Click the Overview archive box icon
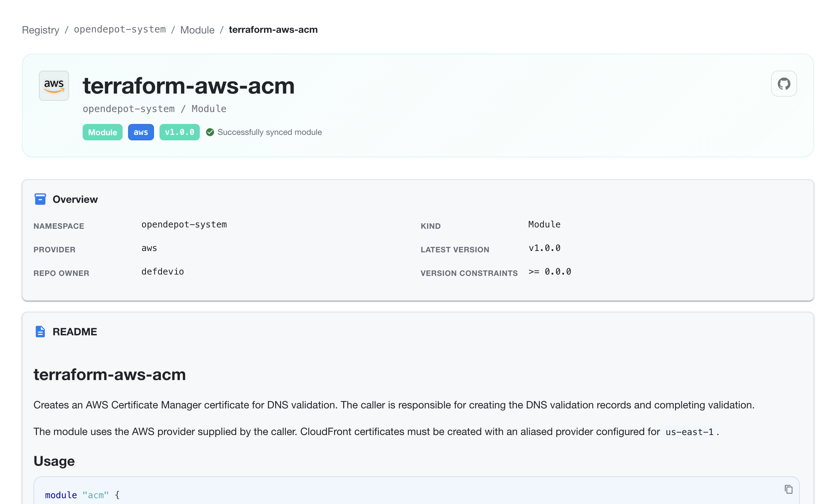The image size is (836, 504). (x=40, y=199)
